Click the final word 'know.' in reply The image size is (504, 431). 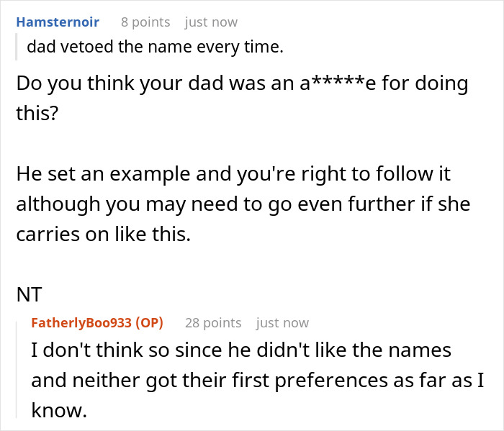(x=57, y=410)
